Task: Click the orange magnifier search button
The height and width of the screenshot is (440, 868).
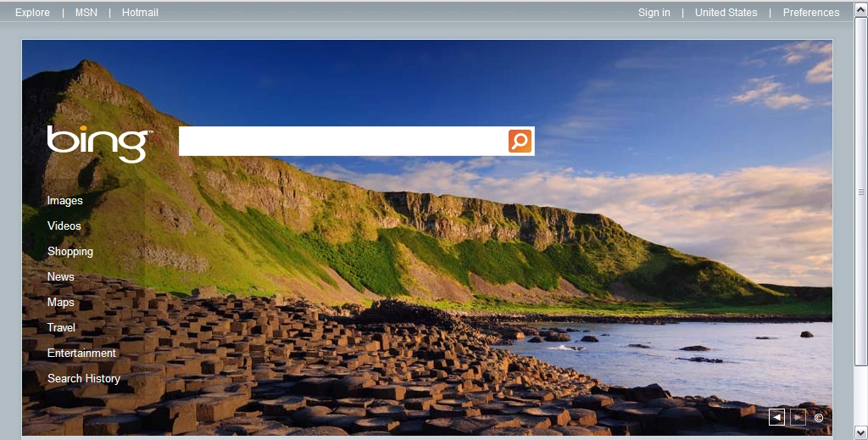Action: pos(520,141)
